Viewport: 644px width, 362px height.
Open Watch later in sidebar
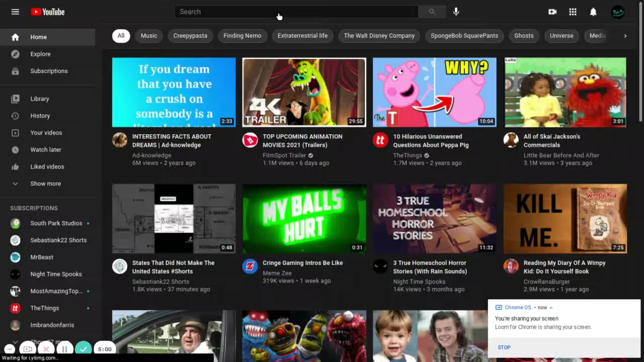point(47,149)
